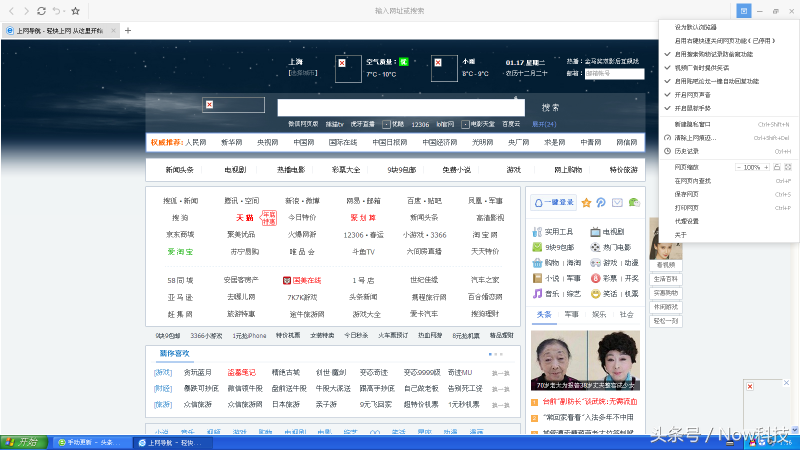
Task: Go forward using the forward arrow
Action: [26, 11]
